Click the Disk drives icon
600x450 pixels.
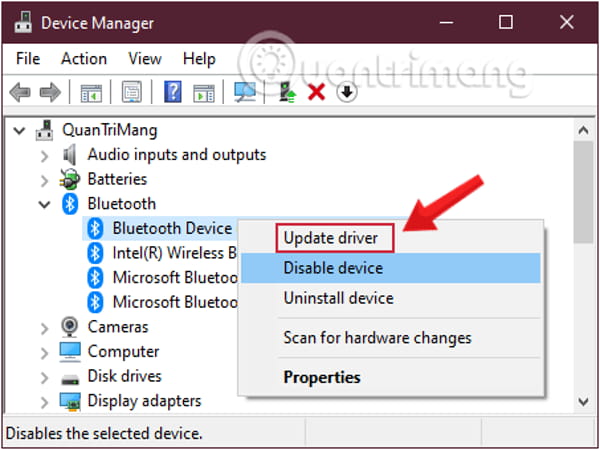click(x=70, y=379)
